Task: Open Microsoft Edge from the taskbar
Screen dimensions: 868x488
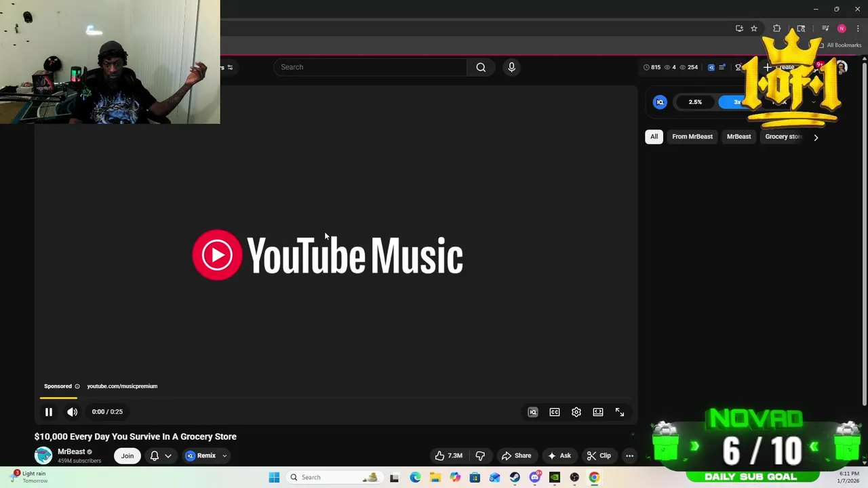Action: (415, 477)
